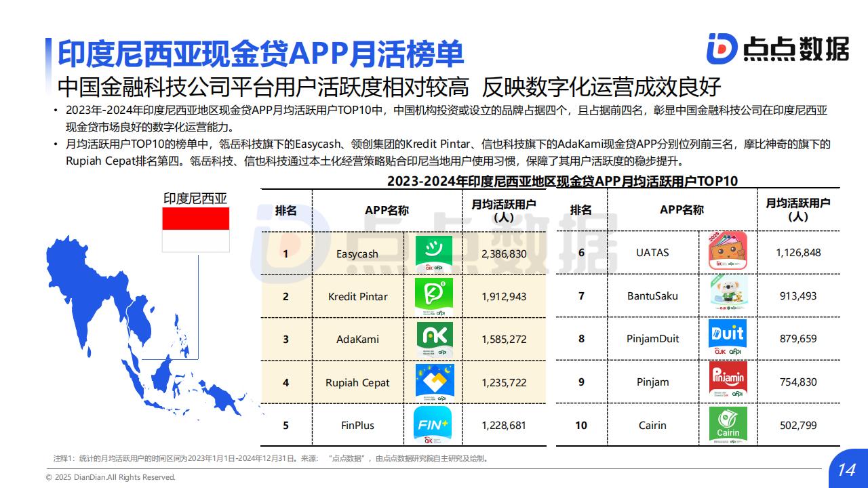Click the Pinjam name cell
The height and width of the screenshot is (488, 868).
pos(652,382)
